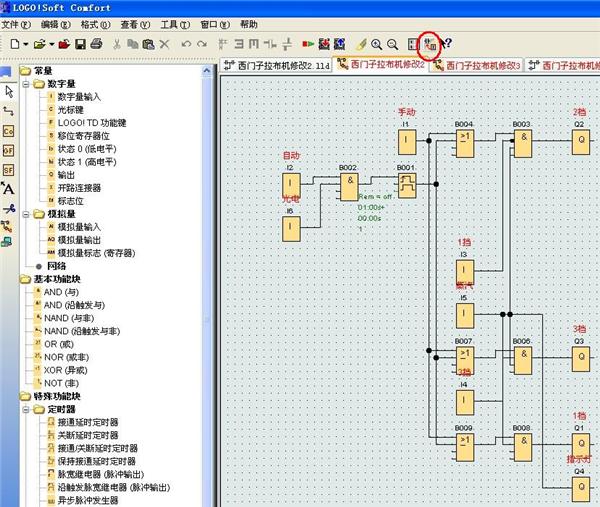Select 关断延时定时器 item

click(88, 435)
